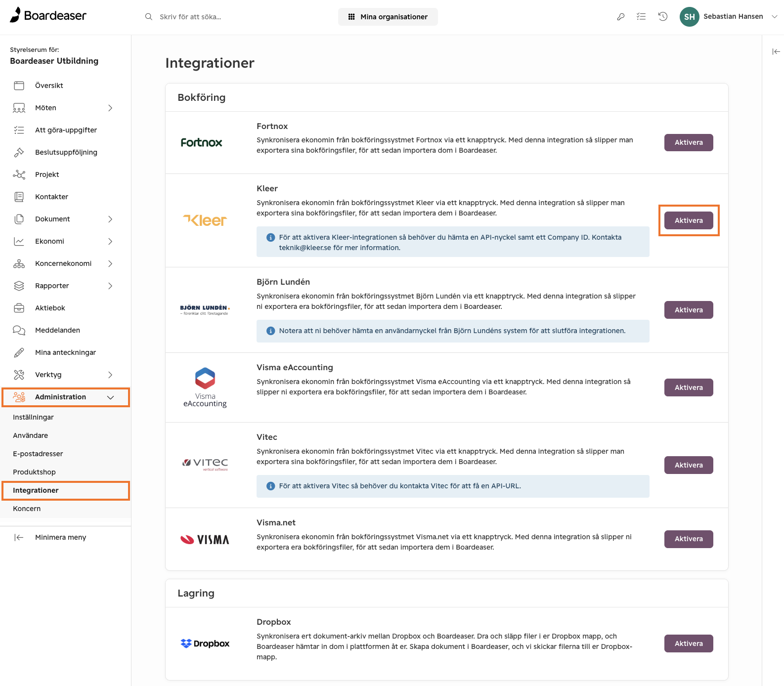Open Produktshop in Administration
Screen dimensions: 784x686
tap(34, 472)
